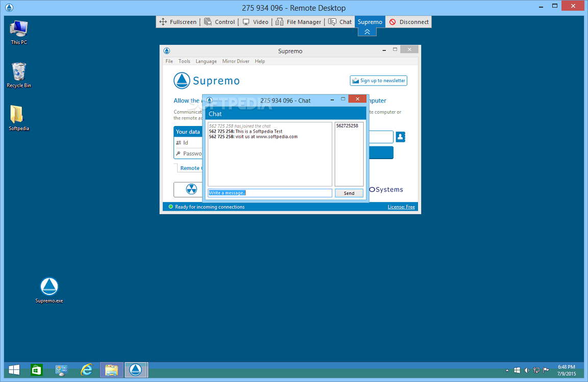588x382 pixels.
Task: Open Chat from the top toolbar
Action: pos(340,22)
